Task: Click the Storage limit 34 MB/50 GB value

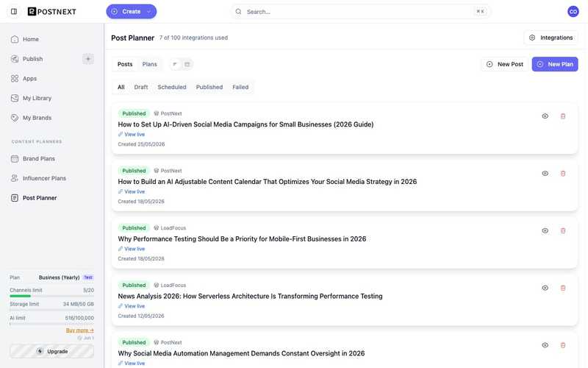Action: [79, 304]
